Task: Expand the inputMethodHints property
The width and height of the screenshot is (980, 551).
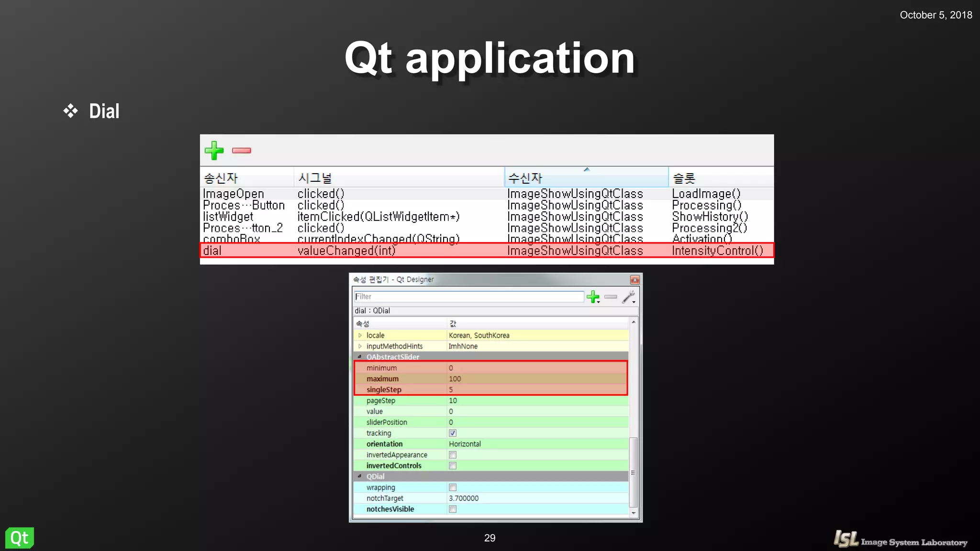Action: point(360,346)
